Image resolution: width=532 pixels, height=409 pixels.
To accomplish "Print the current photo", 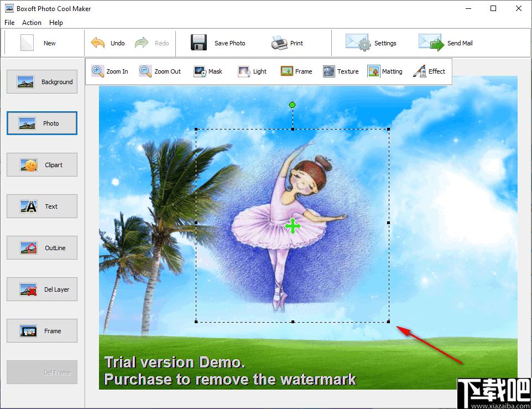I will coord(287,43).
